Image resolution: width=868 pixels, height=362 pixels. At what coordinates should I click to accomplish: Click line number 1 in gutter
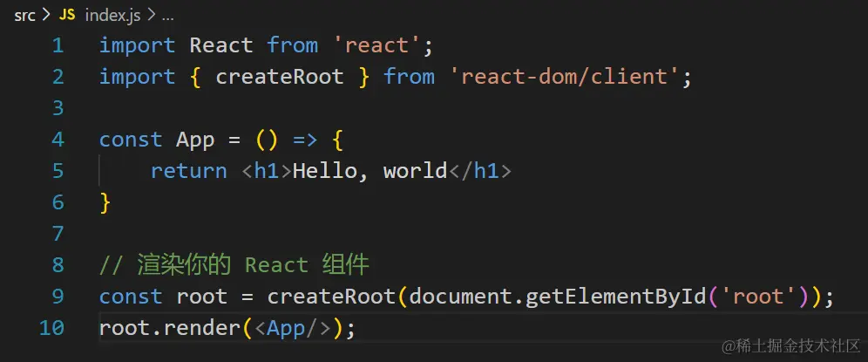pos(58,45)
